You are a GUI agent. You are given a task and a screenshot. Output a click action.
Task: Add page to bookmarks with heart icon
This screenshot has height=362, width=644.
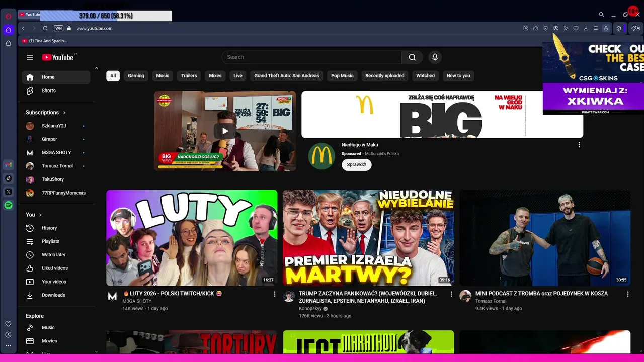pos(576,28)
